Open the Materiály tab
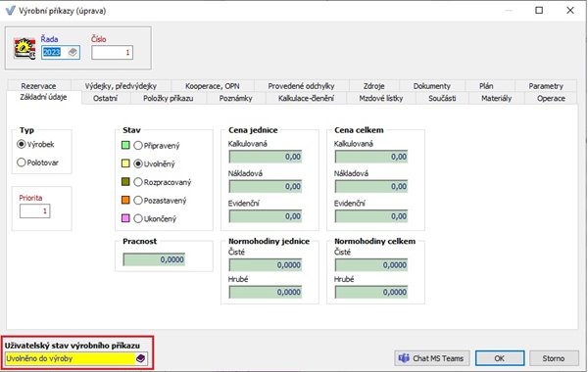Screen dimensions: 588x372 (497, 98)
